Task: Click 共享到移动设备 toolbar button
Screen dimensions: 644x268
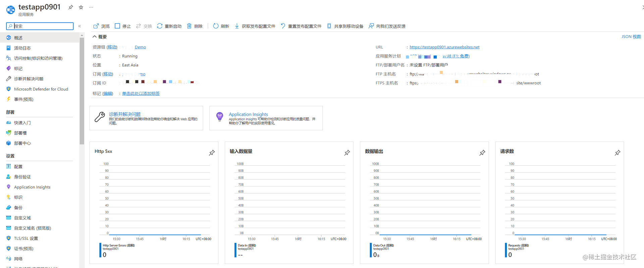Action: point(345,26)
